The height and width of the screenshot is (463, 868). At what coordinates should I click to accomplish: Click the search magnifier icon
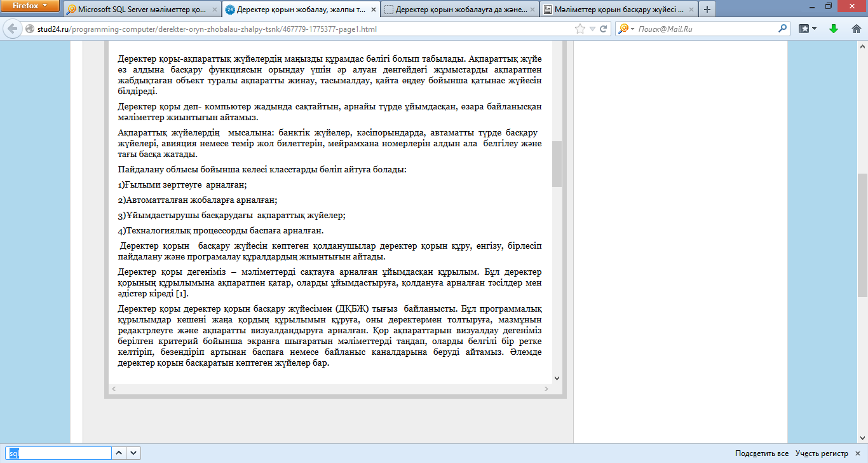coord(783,29)
